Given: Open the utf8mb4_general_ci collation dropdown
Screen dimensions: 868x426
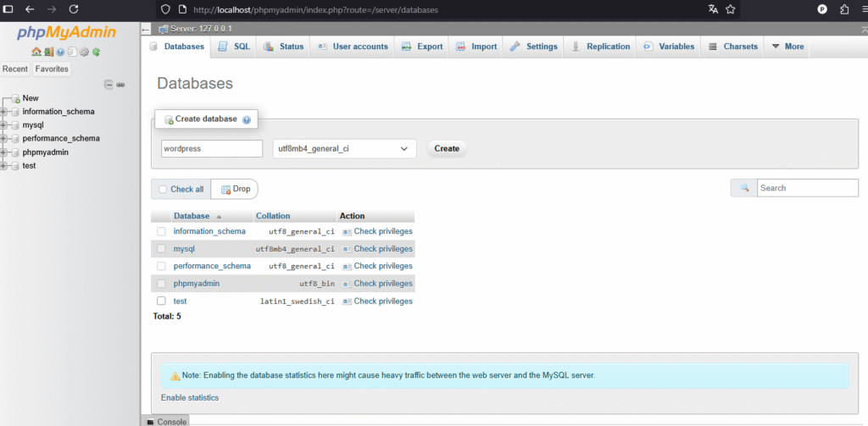Looking at the screenshot, I should [344, 149].
